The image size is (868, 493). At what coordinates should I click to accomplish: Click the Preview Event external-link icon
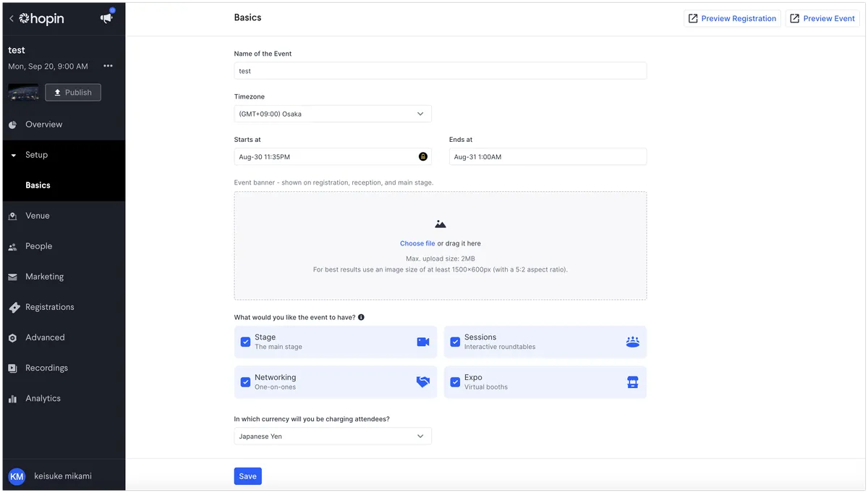(x=795, y=18)
